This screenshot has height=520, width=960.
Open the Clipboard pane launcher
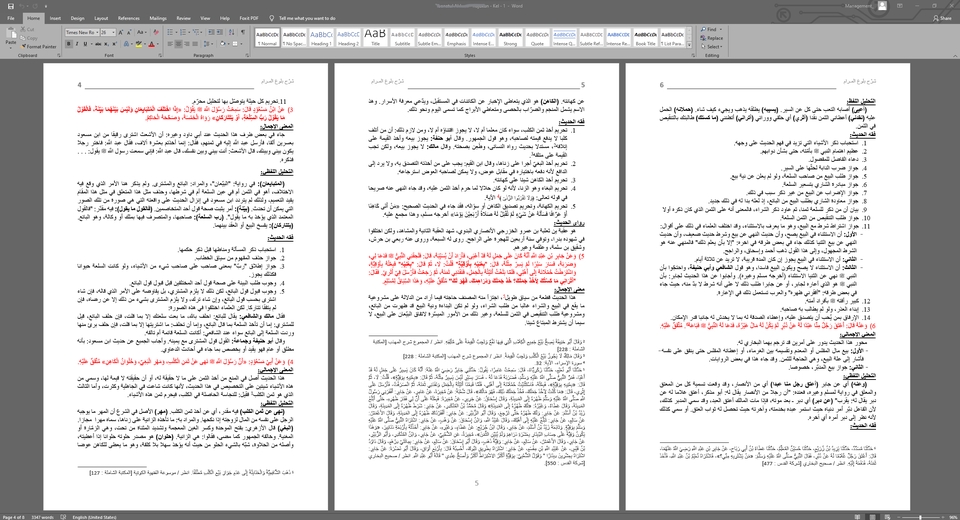(x=59, y=55)
